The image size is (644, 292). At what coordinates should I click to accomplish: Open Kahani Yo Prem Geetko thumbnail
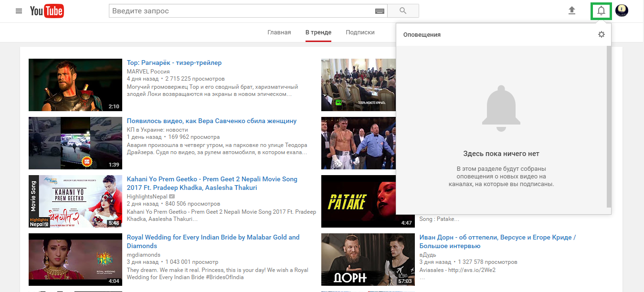pyautogui.click(x=75, y=201)
